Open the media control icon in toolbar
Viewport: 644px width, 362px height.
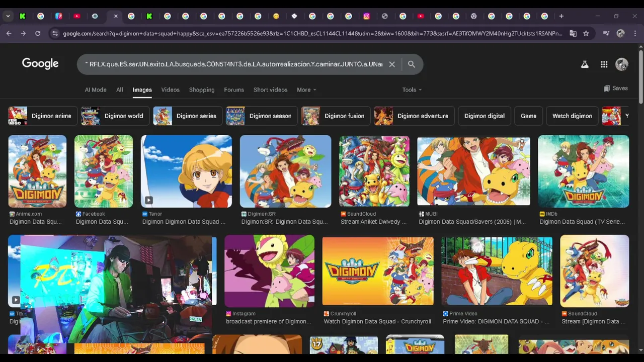tap(606, 34)
